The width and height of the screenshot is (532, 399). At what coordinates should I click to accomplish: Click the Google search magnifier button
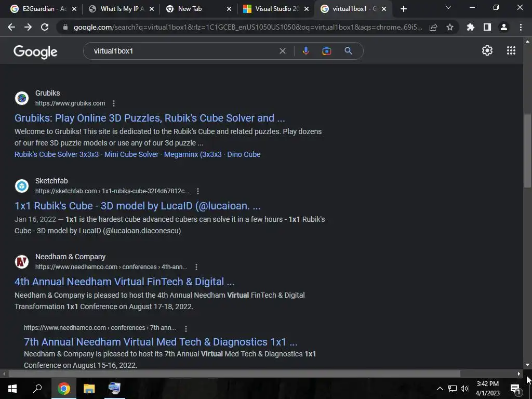[x=348, y=51]
